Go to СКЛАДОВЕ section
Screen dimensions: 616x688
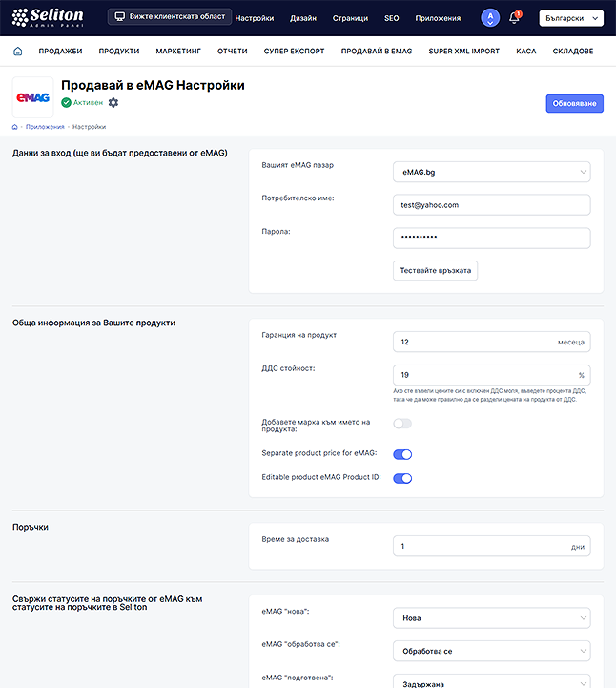coord(573,52)
